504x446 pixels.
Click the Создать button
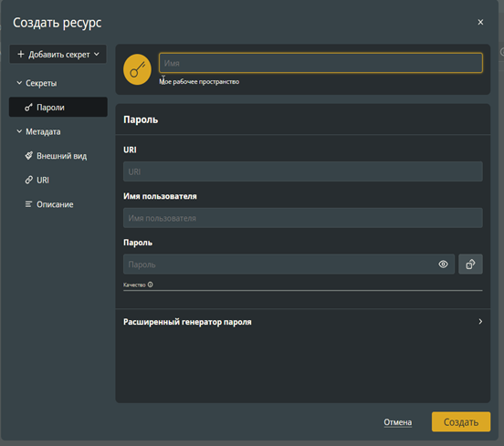pos(461,422)
